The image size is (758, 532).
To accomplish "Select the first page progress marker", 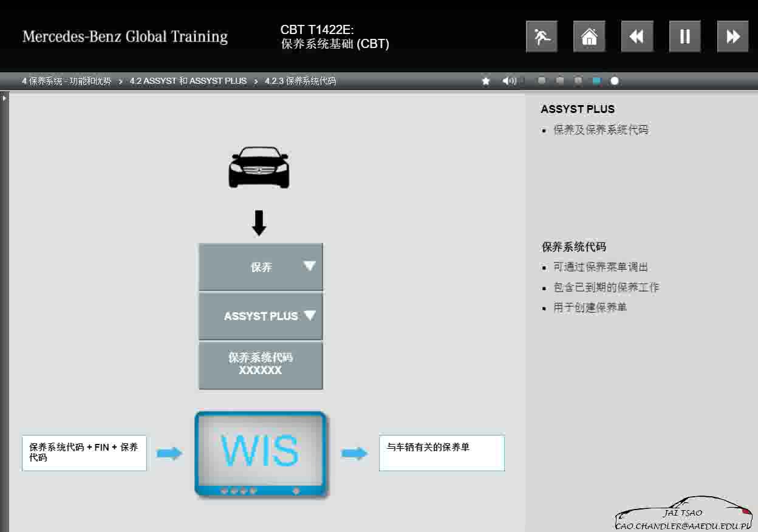I will [542, 81].
